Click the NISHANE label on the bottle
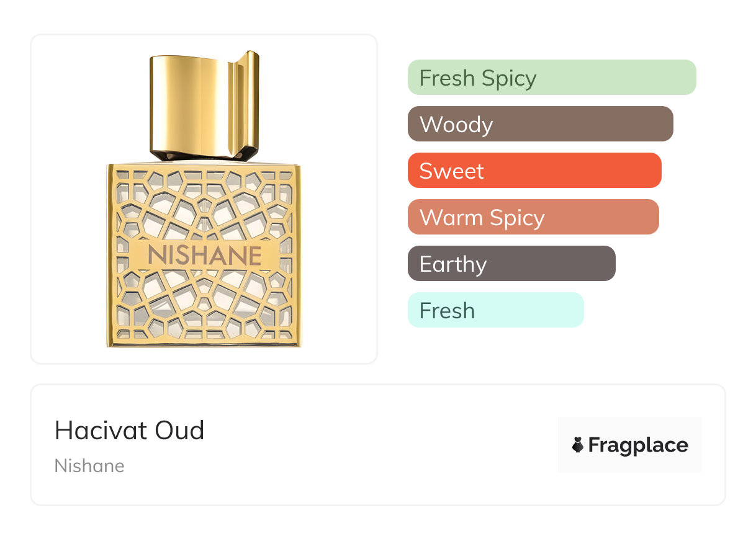Screen dimensions: 756x536 click(204, 256)
